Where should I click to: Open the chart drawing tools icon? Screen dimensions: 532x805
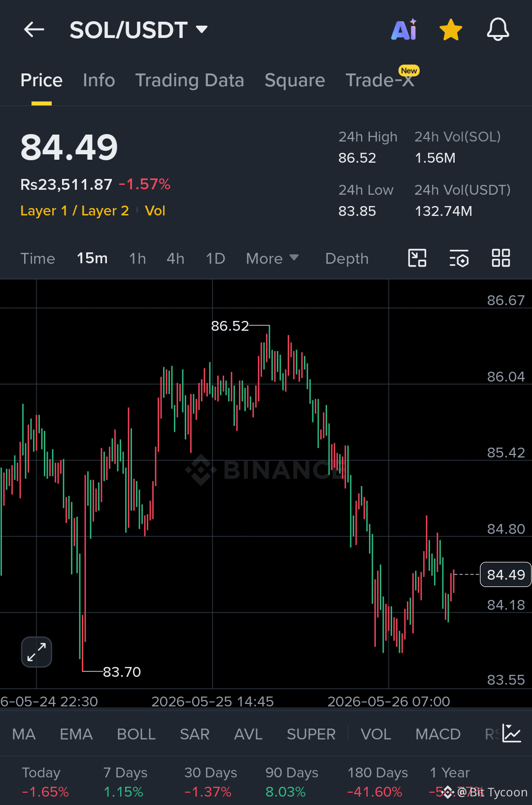[x=417, y=258]
